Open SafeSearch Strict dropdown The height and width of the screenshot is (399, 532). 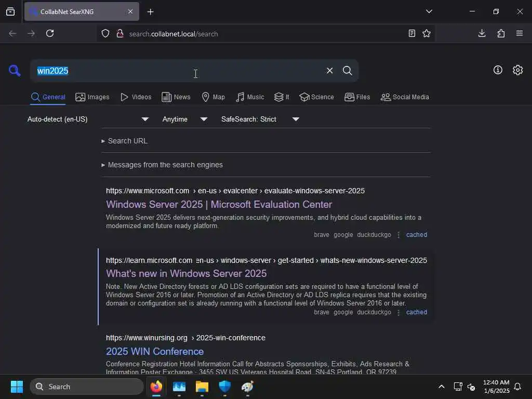click(260, 119)
